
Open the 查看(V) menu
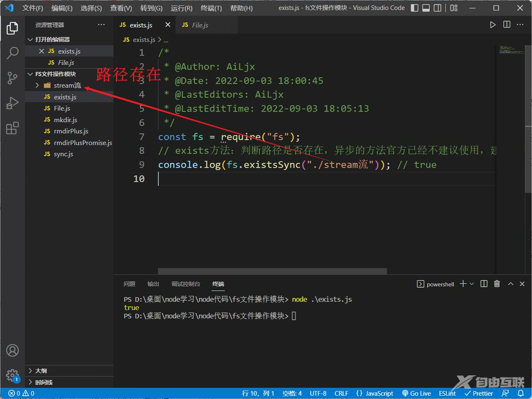pos(121,8)
